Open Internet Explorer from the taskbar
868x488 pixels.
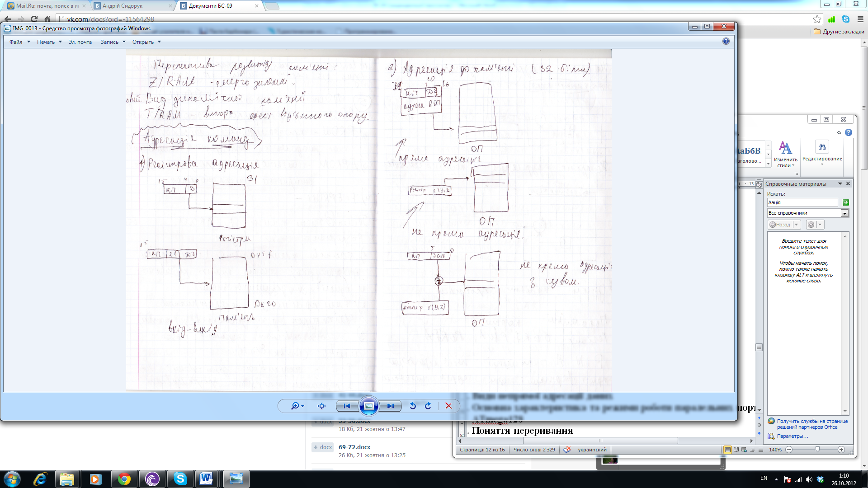pyautogui.click(x=40, y=479)
